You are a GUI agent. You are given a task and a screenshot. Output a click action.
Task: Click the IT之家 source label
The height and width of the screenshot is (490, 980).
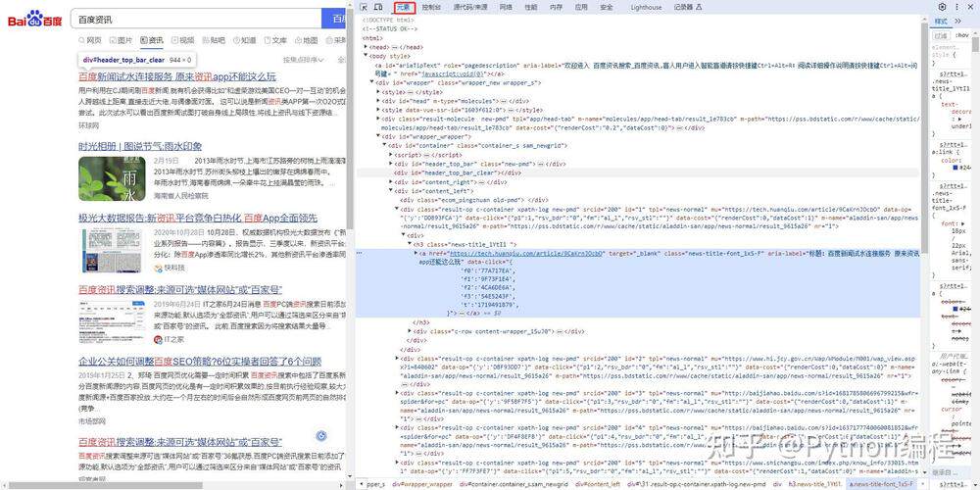(x=170, y=339)
